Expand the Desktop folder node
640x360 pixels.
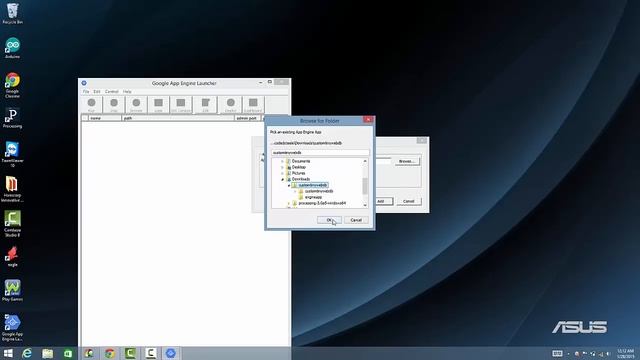click(x=282, y=167)
